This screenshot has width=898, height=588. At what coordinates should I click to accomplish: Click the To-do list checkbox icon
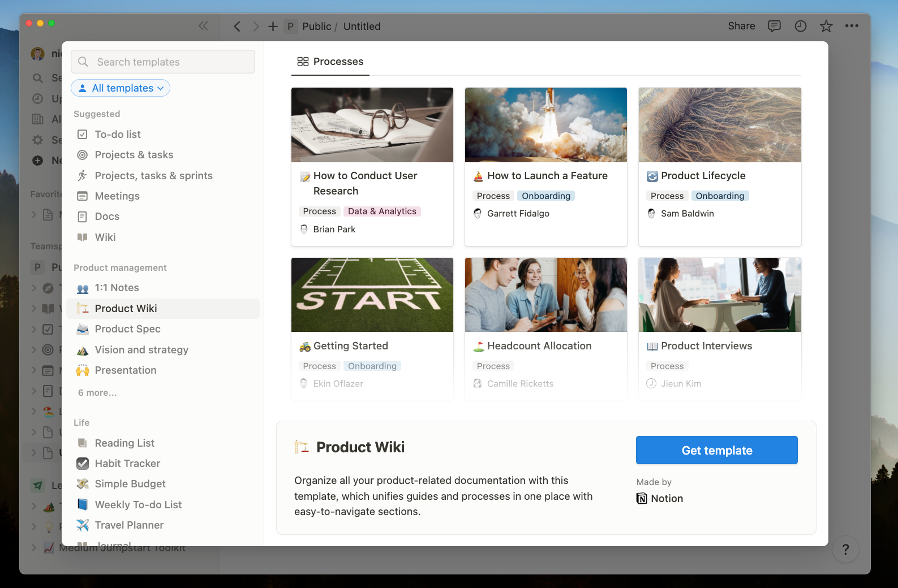coord(83,135)
